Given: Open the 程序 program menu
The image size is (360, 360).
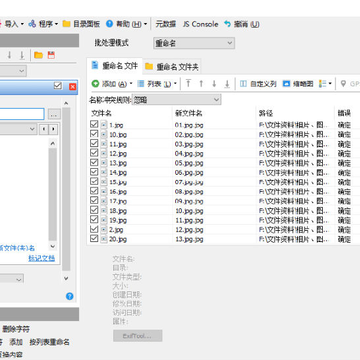Looking at the screenshot, I should coord(43,24).
